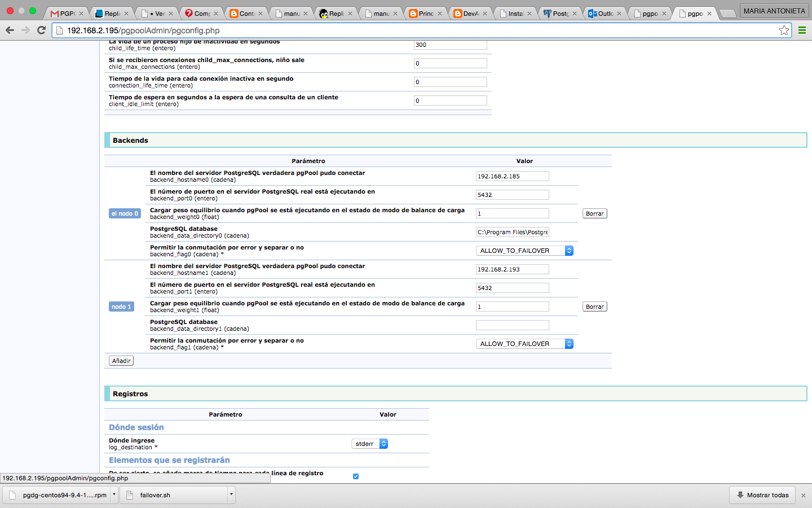Image resolution: width=812 pixels, height=508 pixels.
Task: Click the empty backend_data_directory1 field
Action: [x=512, y=325]
